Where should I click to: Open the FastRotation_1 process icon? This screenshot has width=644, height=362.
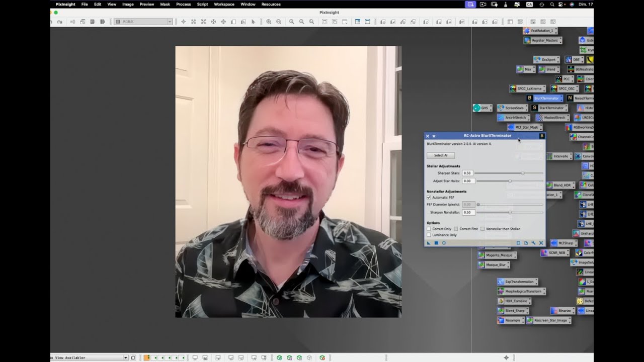pos(539,31)
